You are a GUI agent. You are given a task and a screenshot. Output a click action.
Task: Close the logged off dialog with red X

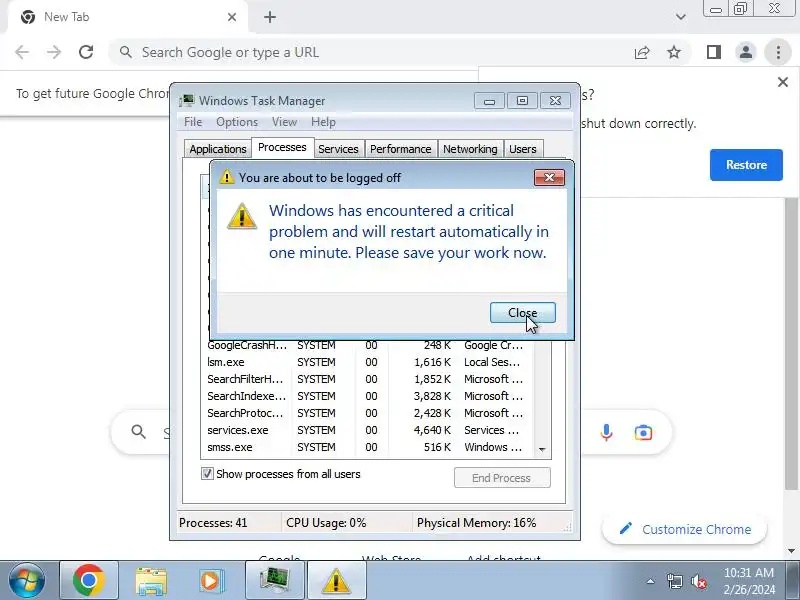549,178
